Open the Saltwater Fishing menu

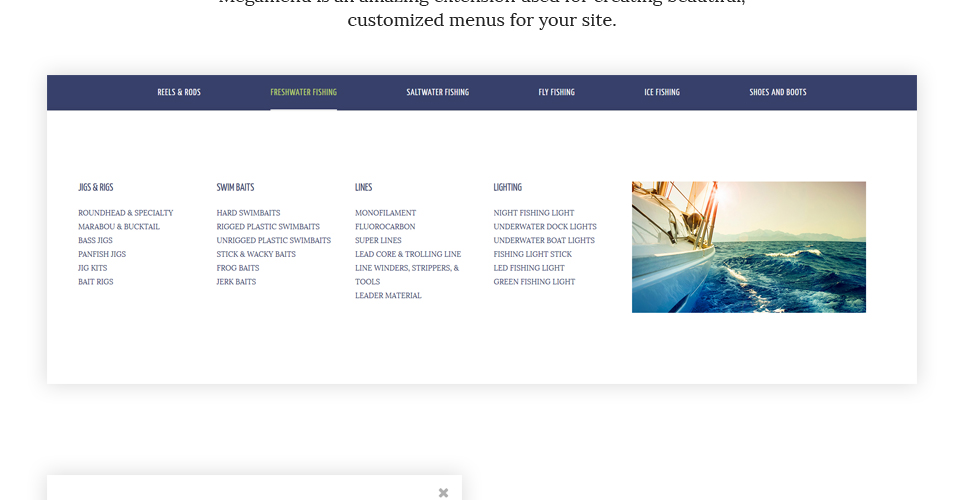click(438, 92)
